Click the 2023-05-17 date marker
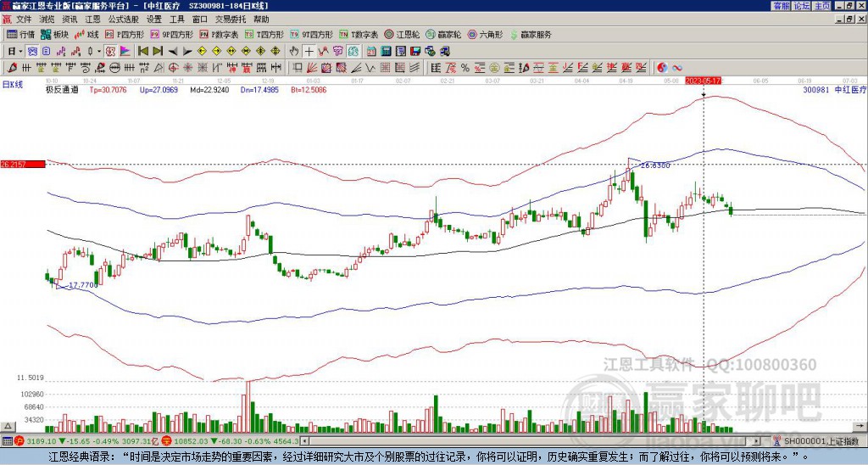Viewport: 868px width, 465px height. point(703,81)
